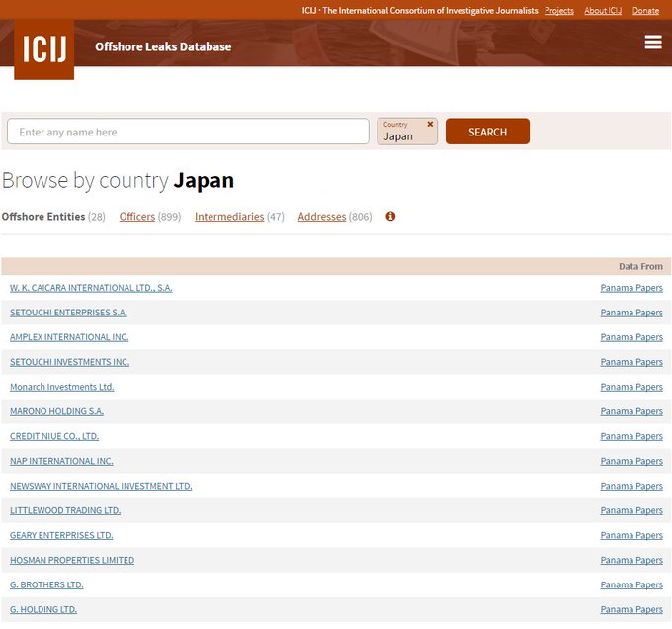Image resolution: width=672 pixels, height=629 pixels.
Task: Click the Donate link
Action: [645, 11]
